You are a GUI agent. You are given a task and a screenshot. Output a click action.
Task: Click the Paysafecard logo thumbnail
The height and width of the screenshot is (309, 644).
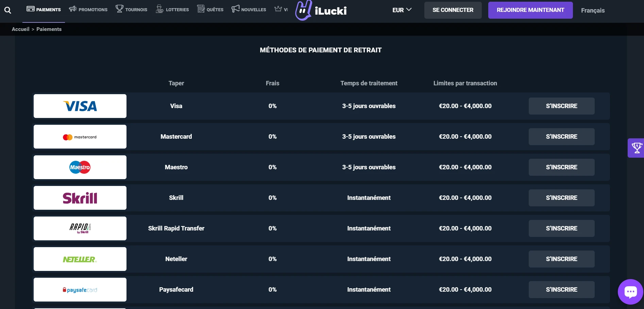click(x=80, y=290)
